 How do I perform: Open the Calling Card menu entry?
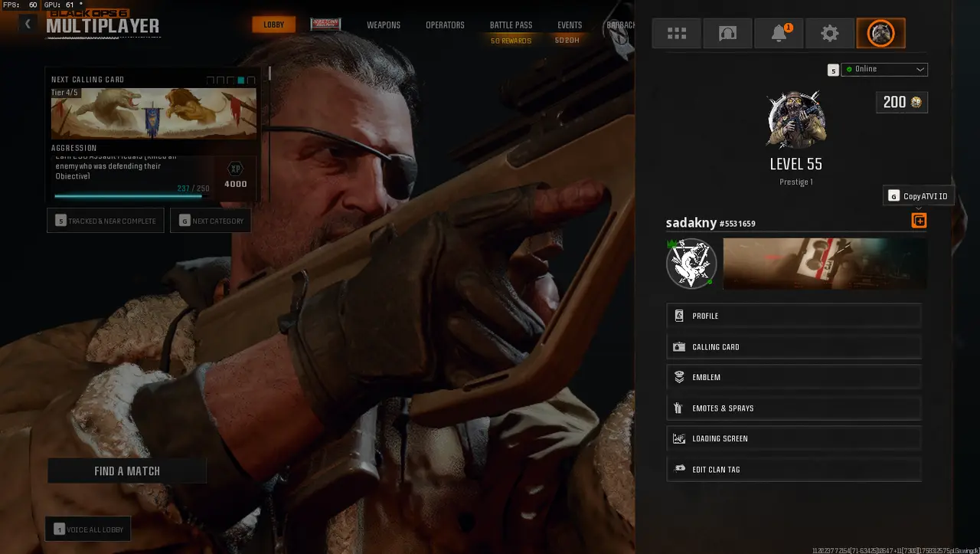pyautogui.click(x=794, y=347)
